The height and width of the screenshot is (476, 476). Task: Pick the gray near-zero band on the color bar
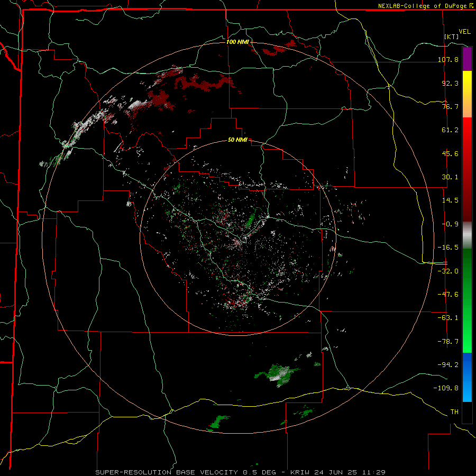click(467, 235)
